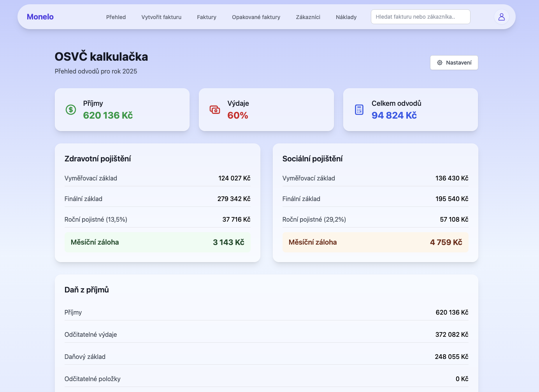Open the Náklady section
Screen dimensions: 539x392
(346, 17)
